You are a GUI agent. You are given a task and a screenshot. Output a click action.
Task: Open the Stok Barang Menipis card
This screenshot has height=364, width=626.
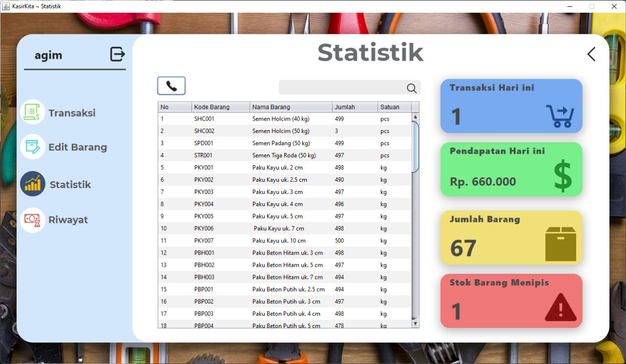tap(511, 300)
